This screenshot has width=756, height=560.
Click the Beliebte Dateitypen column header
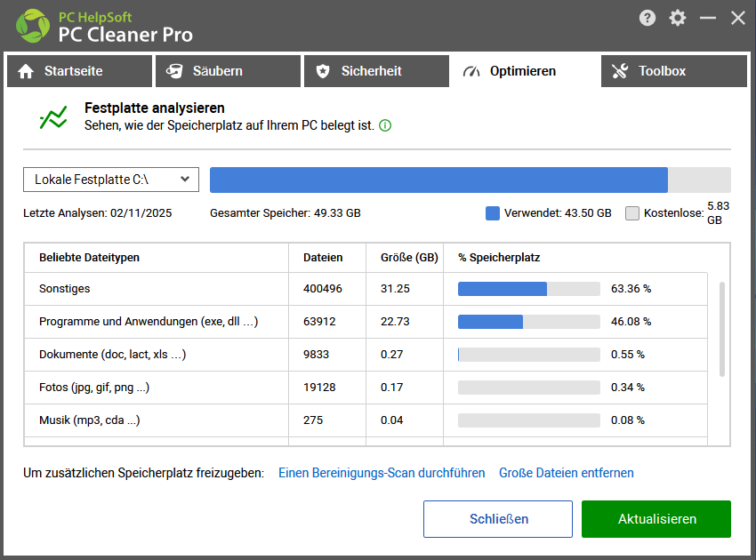89,258
